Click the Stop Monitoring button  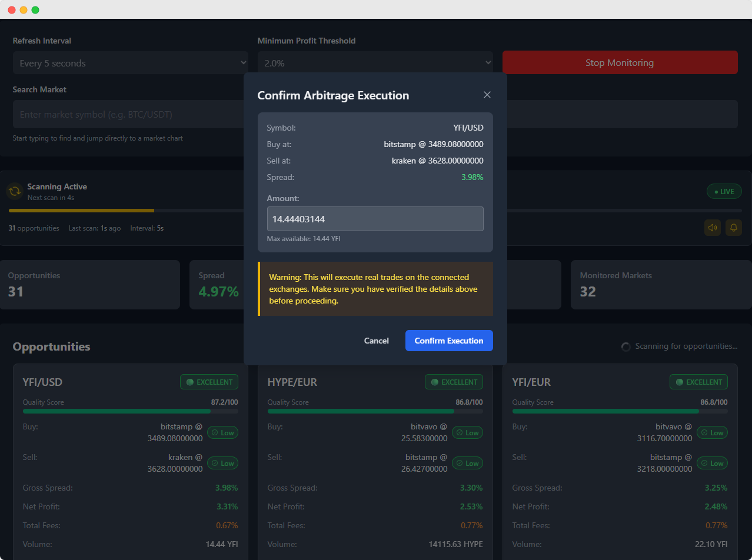(620, 62)
